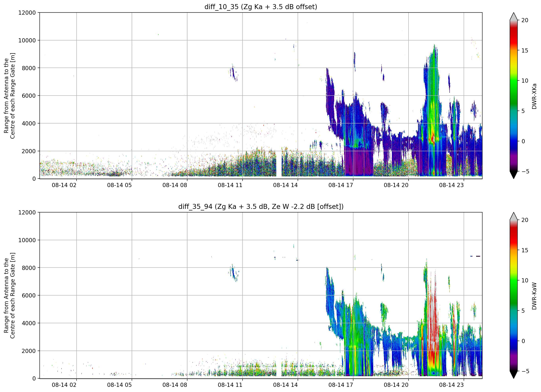Click '08-14 08' tick label on bottom plot
Viewport: 541px width, 392px height.
point(175,385)
